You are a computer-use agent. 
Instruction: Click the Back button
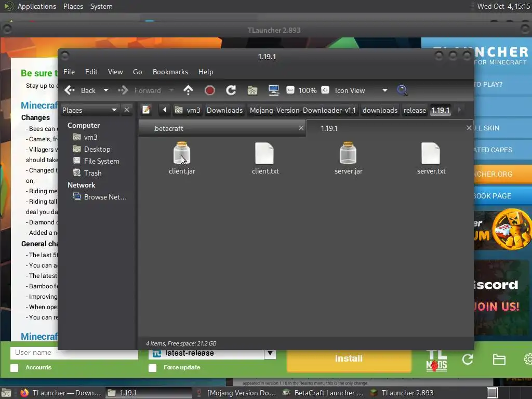click(81, 90)
